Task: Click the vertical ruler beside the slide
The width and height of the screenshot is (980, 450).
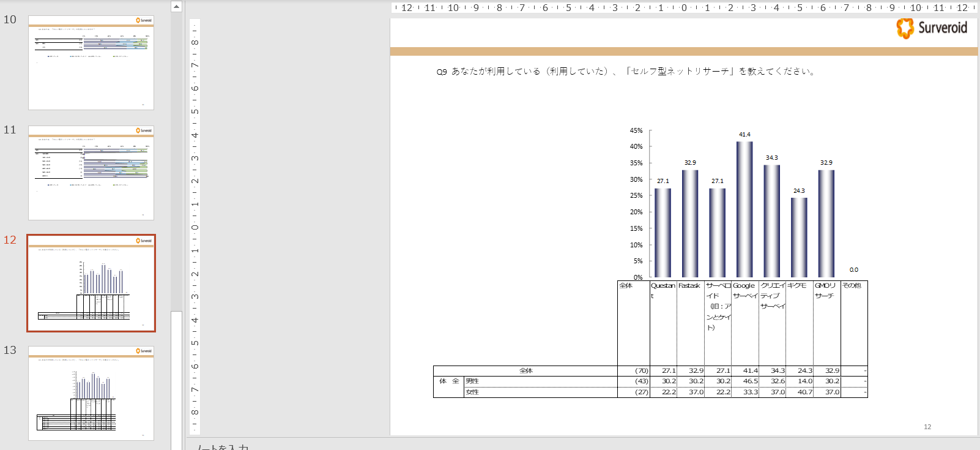Action: click(195, 227)
